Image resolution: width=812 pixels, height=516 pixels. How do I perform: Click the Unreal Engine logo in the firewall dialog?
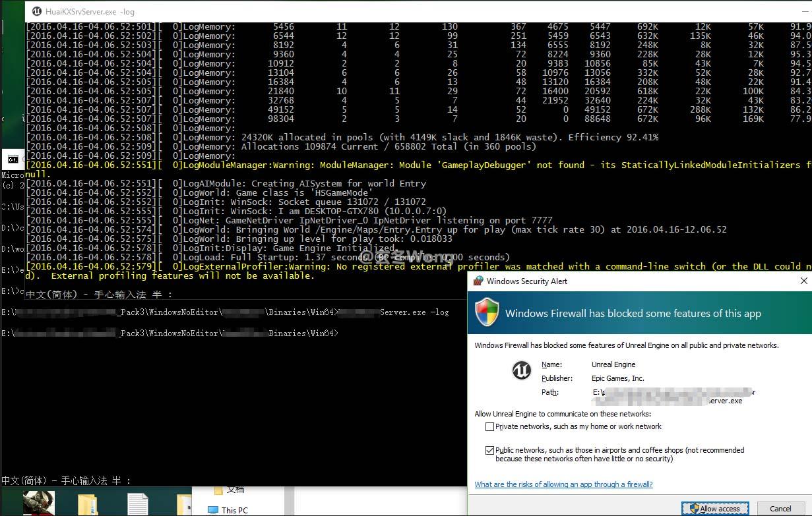(521, 370)
